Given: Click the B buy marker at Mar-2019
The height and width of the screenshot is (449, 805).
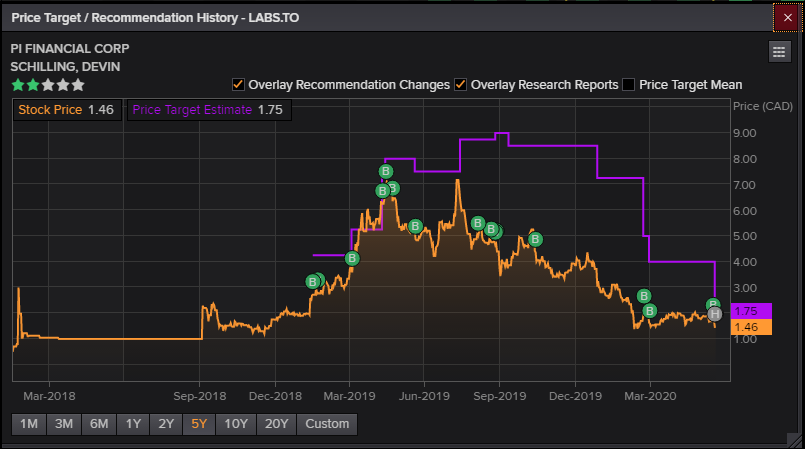Looking at the screenshot, I should (x=352, y=259).
